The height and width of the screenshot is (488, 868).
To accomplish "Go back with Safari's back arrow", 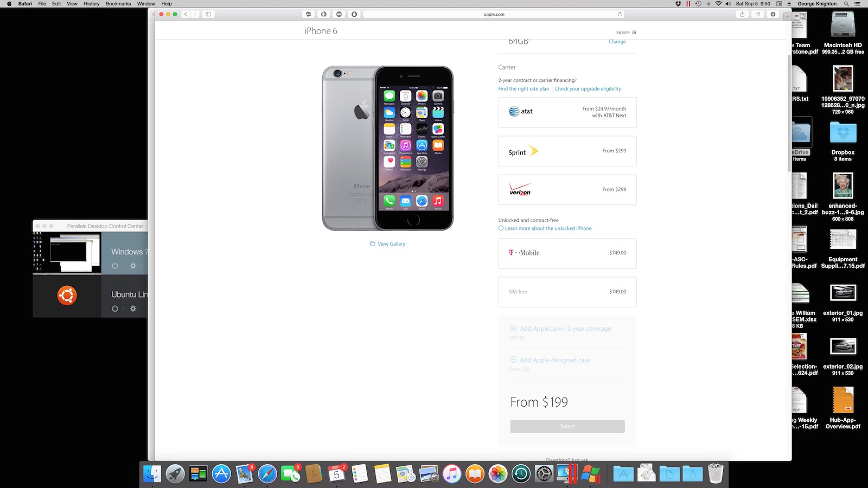I will [186, 14].
